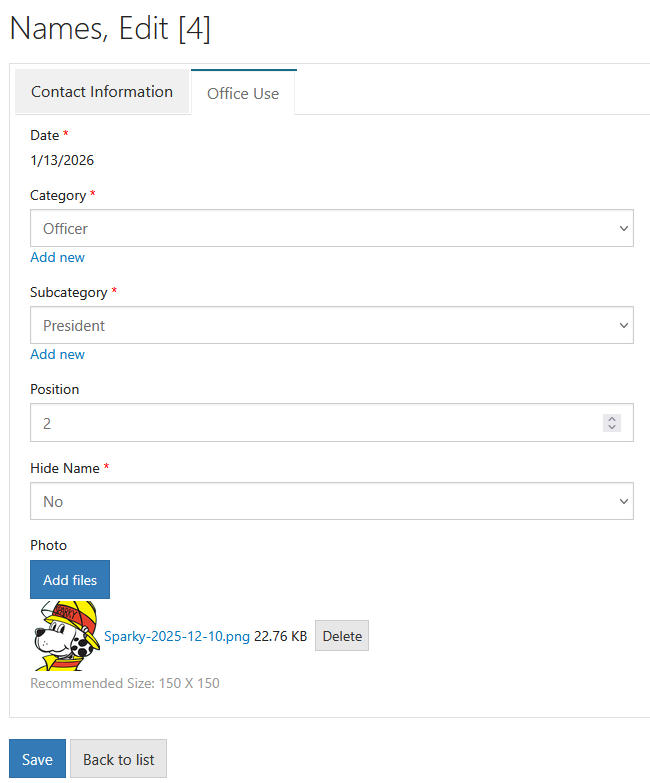The width and height of the screenshot is (650, 783).
Task: Click the Sparky dog photo thumbnail
Action: click(x=66, y=636)
